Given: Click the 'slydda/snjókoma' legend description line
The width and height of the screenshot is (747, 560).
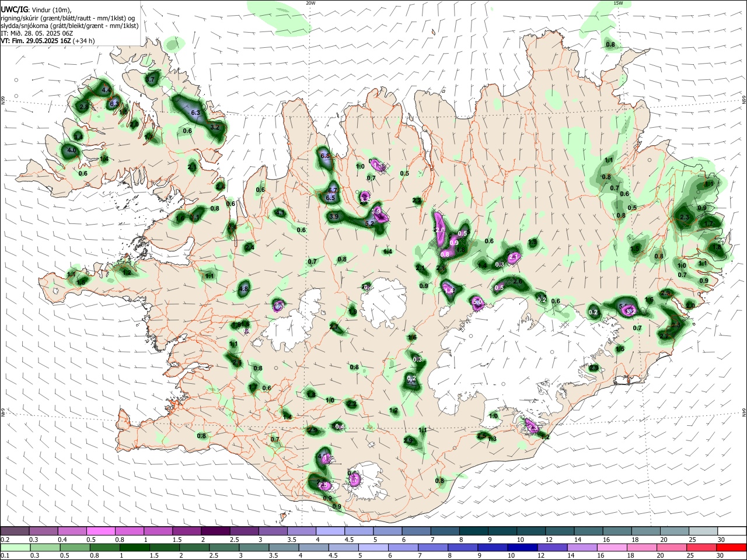Looking at the screenshot, I should tap(69, 26).
